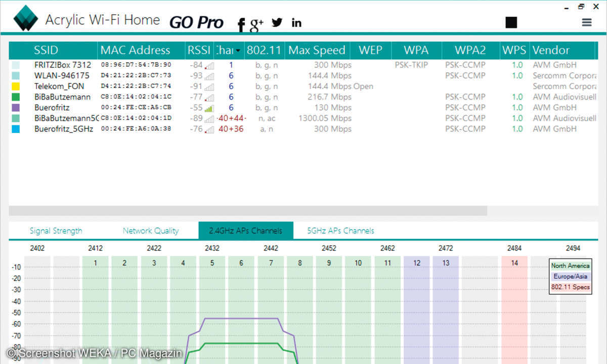
Task: Open the LinkedIn icon
Action: (296, 22)
